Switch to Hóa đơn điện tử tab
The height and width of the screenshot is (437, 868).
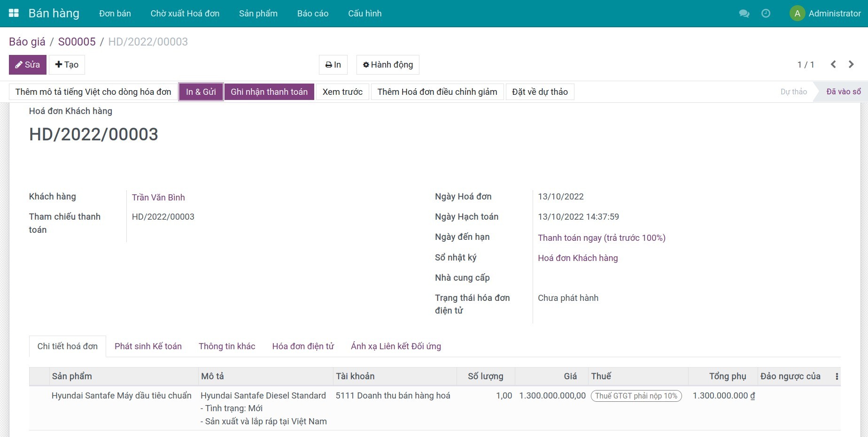click(303, 346)
